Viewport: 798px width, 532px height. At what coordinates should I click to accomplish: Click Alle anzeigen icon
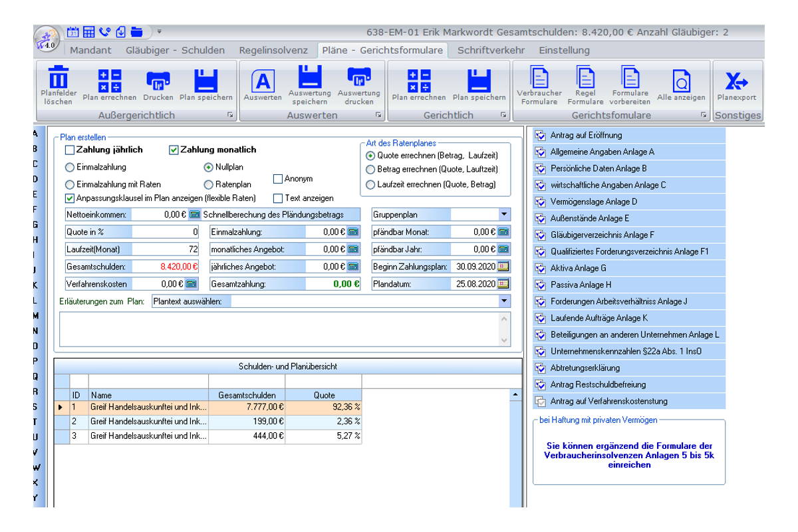coord(681,80)
